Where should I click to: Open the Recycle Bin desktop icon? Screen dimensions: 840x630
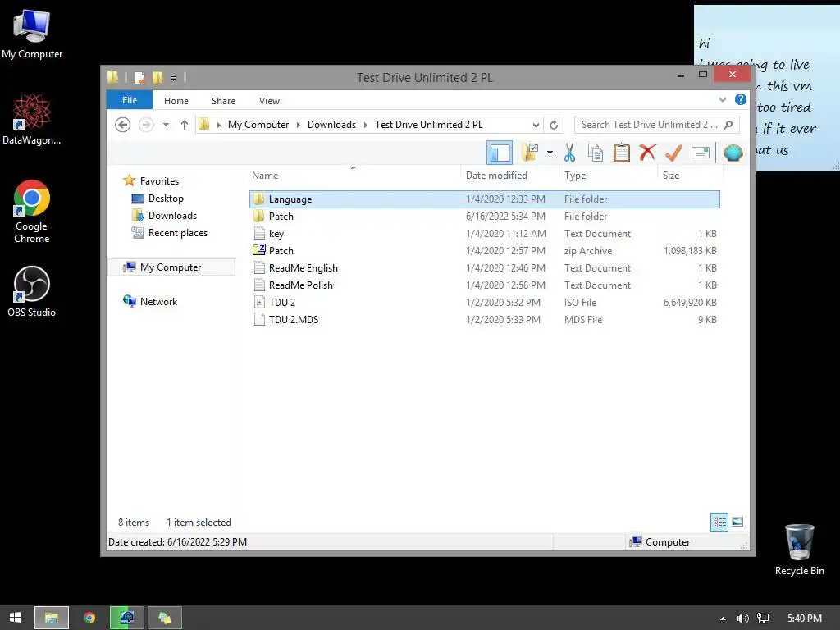coord(799,549)
